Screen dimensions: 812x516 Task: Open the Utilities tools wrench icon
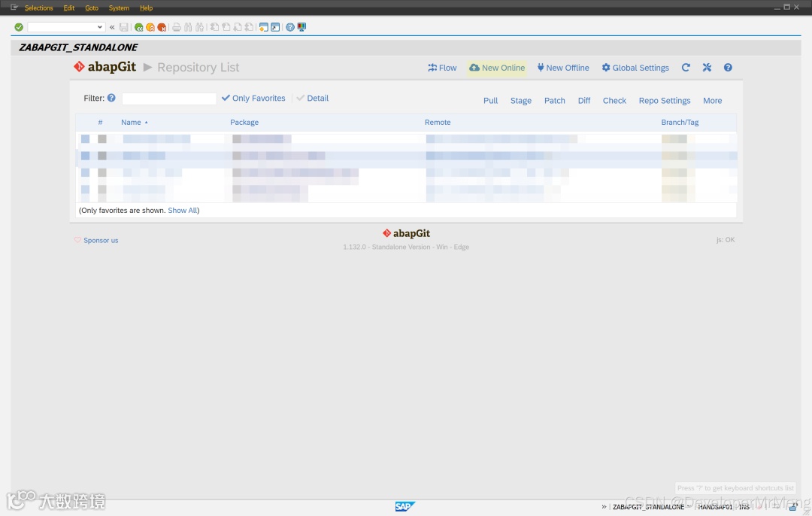(707, 68)
